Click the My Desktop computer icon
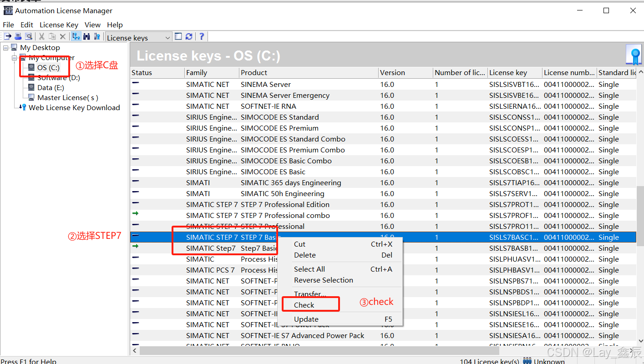 click(14, 47)
